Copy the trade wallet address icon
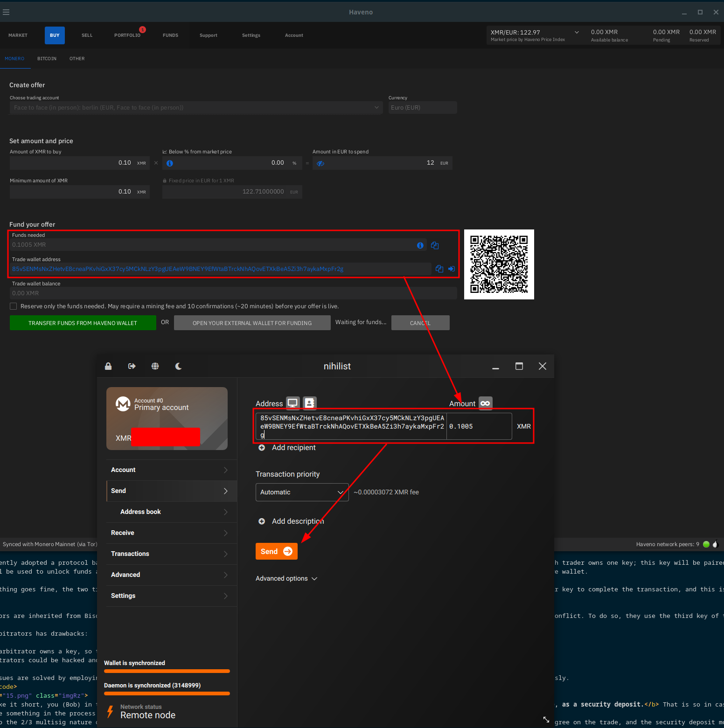The width and height of the screenshot is (724, 728). [x=439, y=269]
